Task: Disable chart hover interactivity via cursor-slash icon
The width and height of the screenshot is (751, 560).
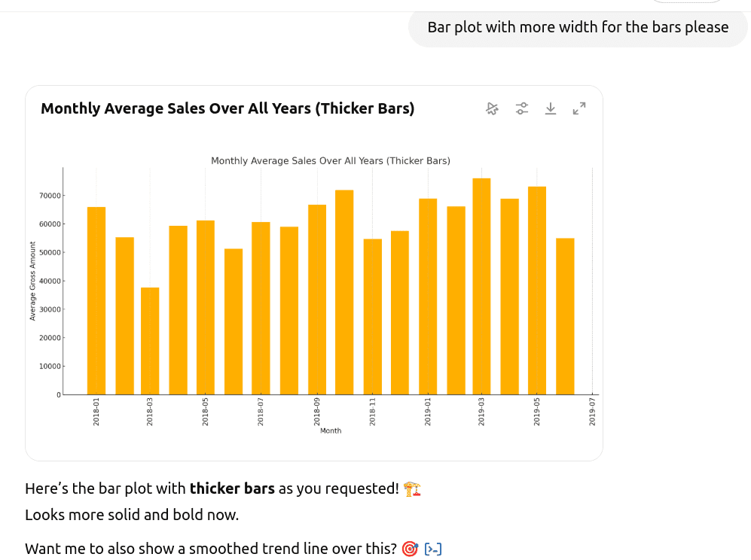Action: coord(493,108)
